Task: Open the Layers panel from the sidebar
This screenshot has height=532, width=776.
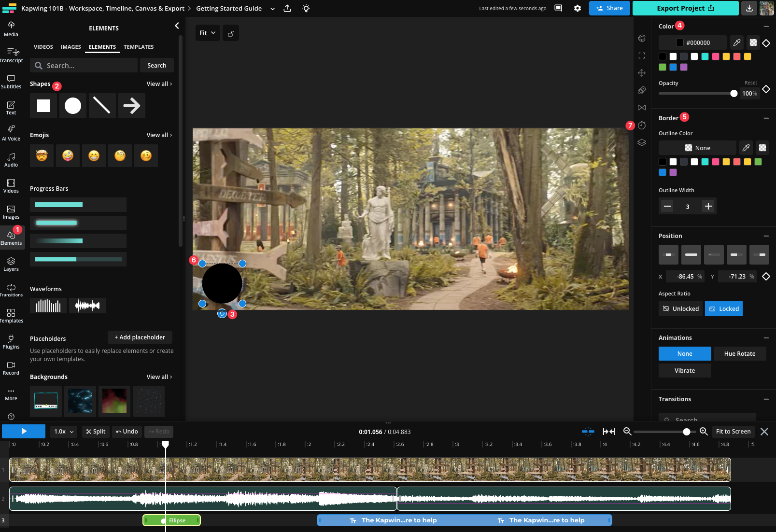Action: (11, 264)
